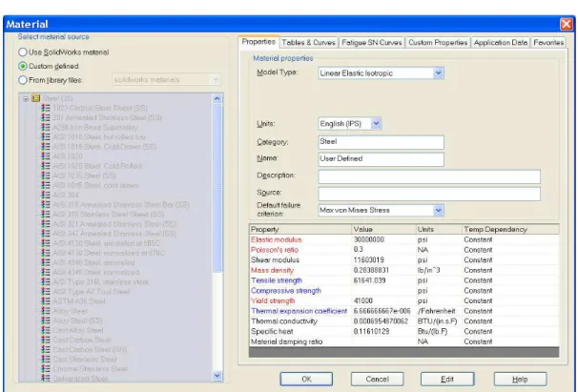Click the Mass density property row label

tap(273, 270)
